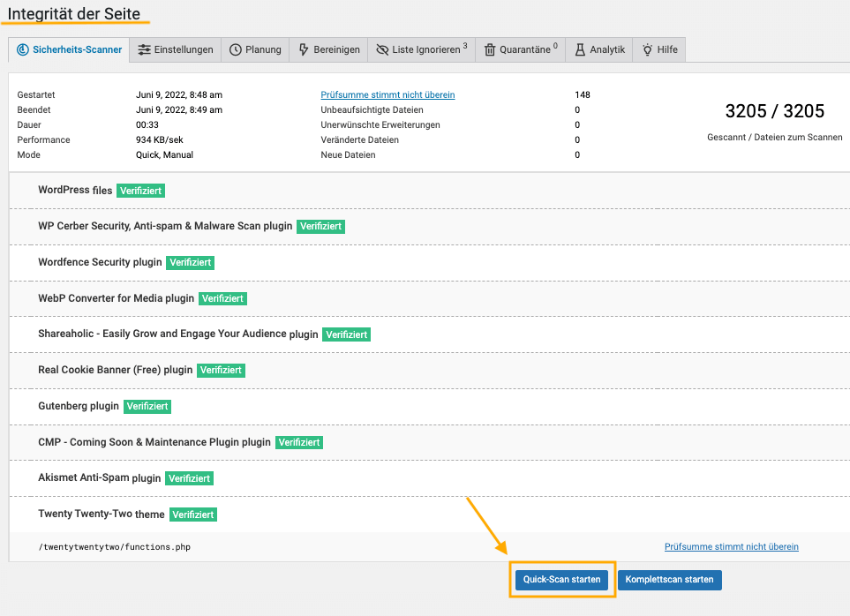
Task: Switch to the Analytik tab
Action: point(599,49)
